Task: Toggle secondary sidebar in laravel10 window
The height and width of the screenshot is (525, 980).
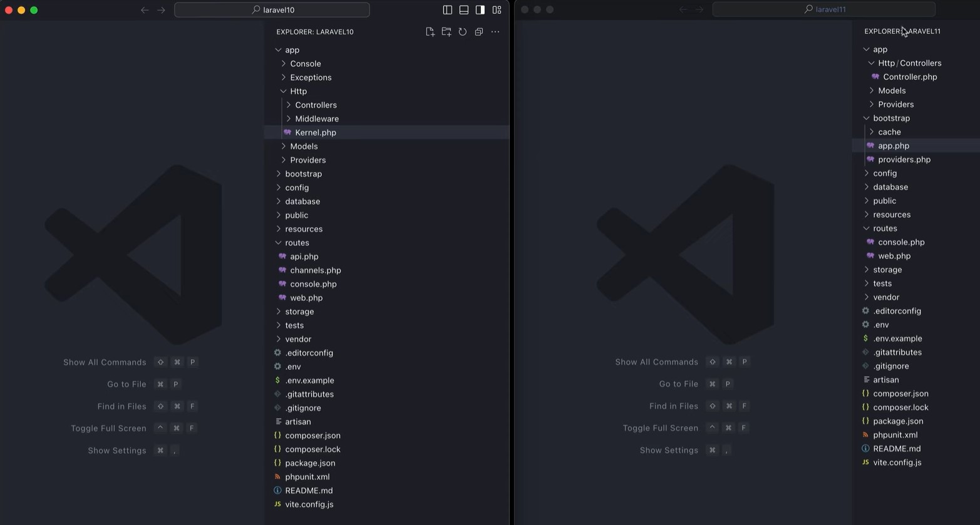Action: 480,10
